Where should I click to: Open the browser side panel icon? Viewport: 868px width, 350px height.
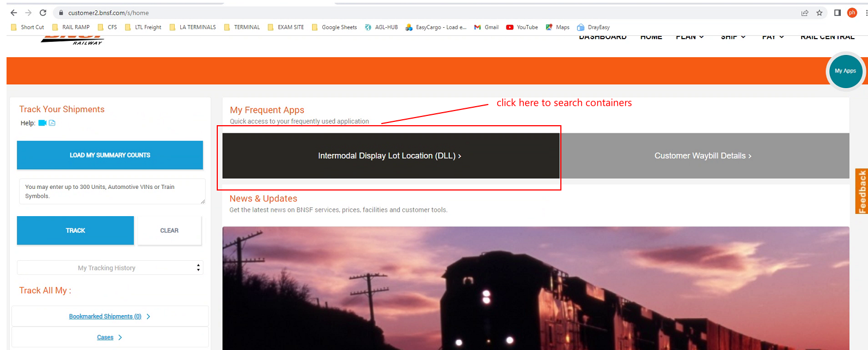838,13
